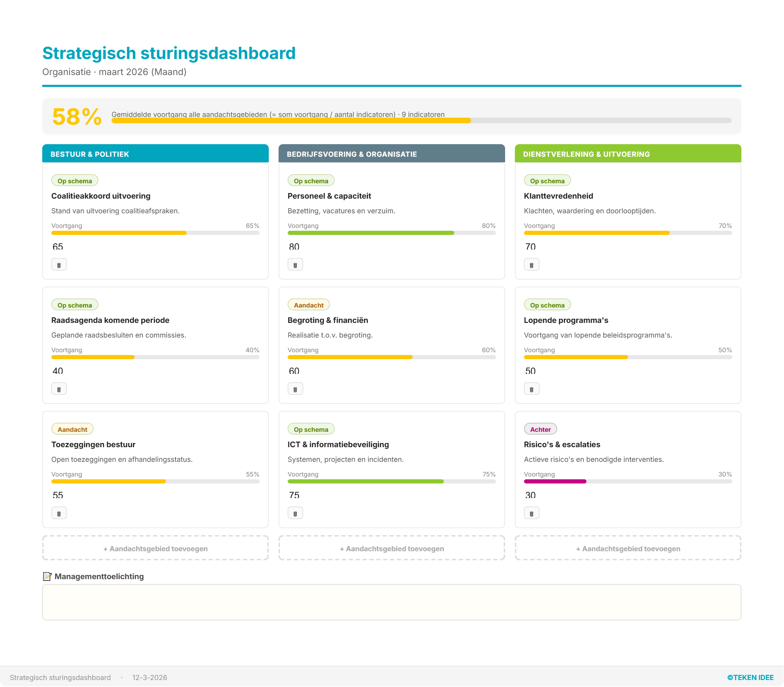The width and height of the screenshot is (784, 687).
Task: Click the trash icon under Begroting & financiën
Action: [x=295, y=388]
